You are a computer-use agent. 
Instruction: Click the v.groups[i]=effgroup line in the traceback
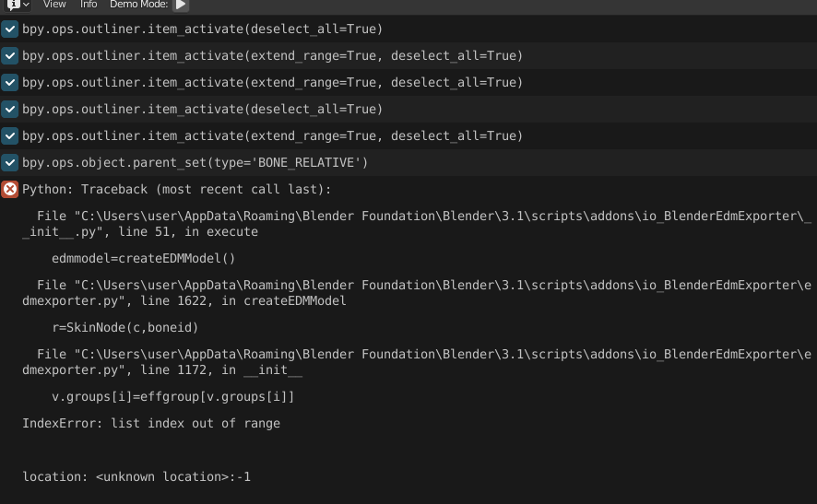(173, 397)
